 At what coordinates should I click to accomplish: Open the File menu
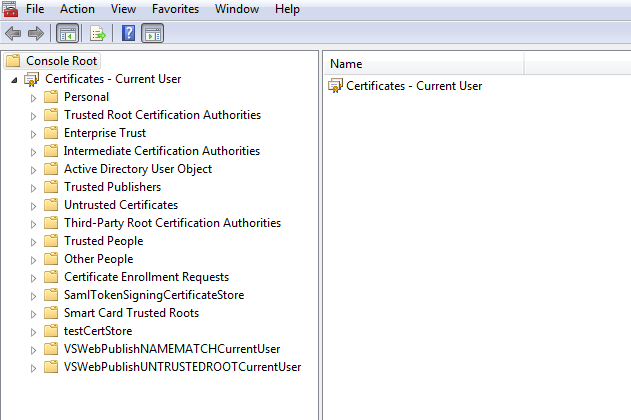pyautogui.click(x=34, y=9)
